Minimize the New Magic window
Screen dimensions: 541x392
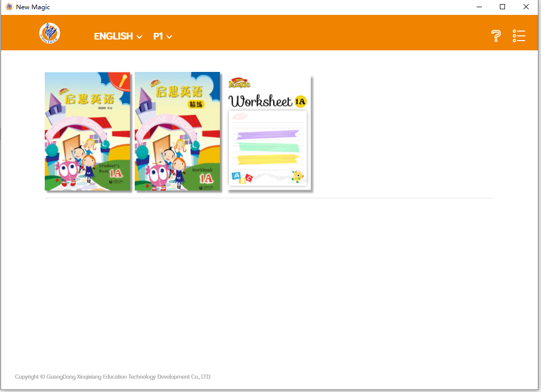479,7
